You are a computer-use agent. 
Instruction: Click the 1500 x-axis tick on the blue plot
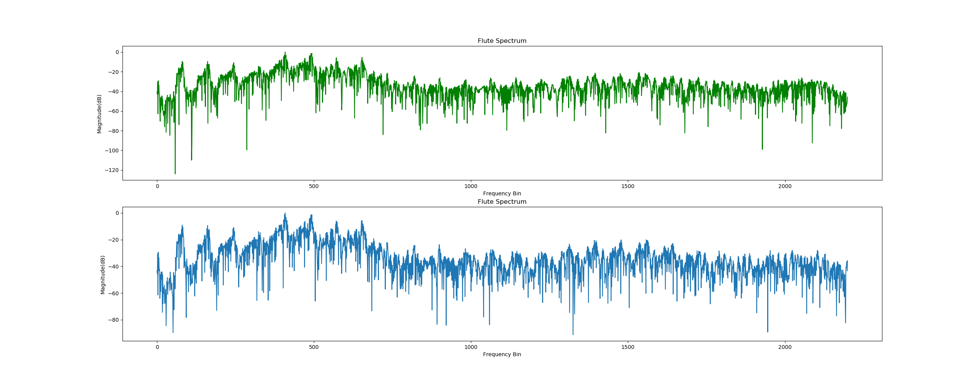click(x=628, y=347)
